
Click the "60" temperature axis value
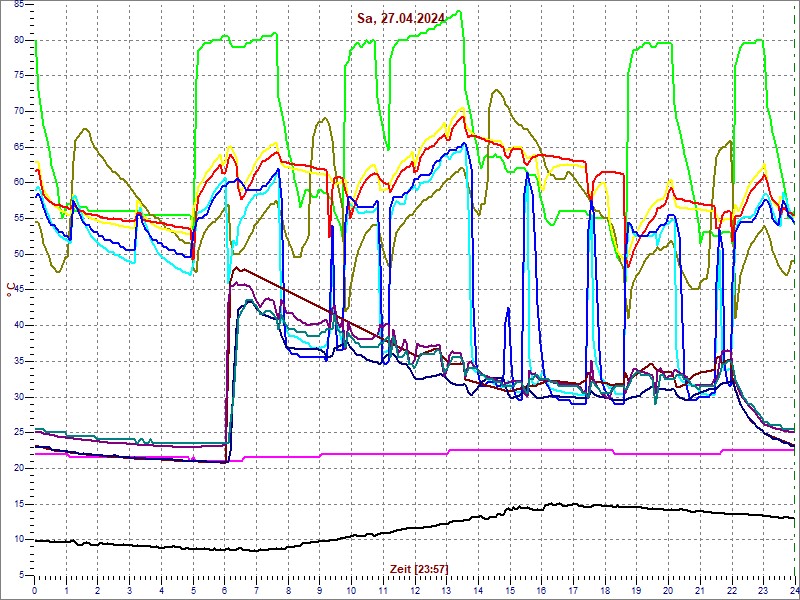(18, 183)
